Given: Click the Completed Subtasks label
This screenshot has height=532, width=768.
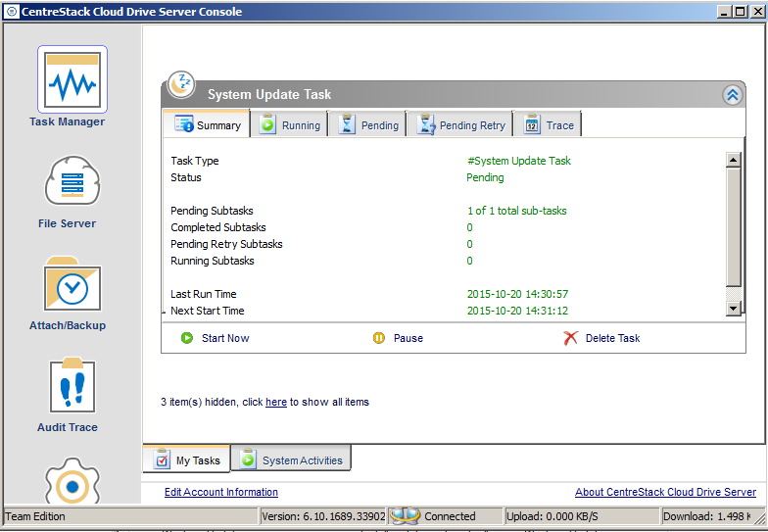Looking at the screenshot, I should coord(218,227).
